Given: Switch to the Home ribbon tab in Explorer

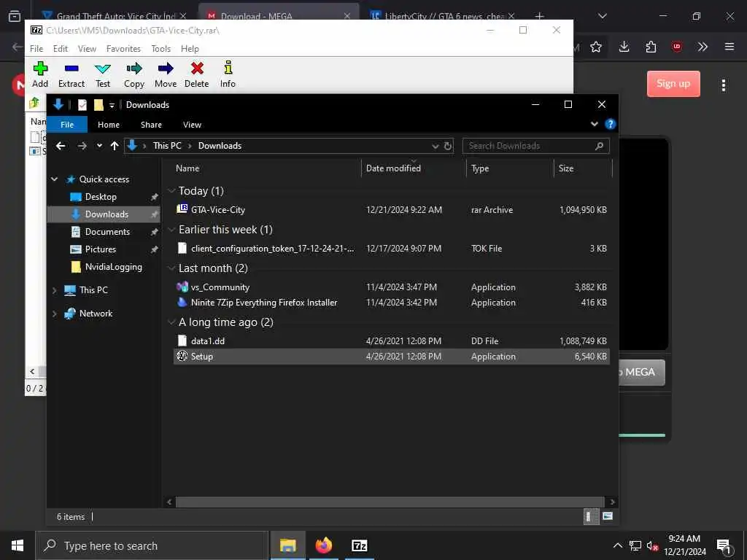Looking at the screenshot, I should [109, 124].
